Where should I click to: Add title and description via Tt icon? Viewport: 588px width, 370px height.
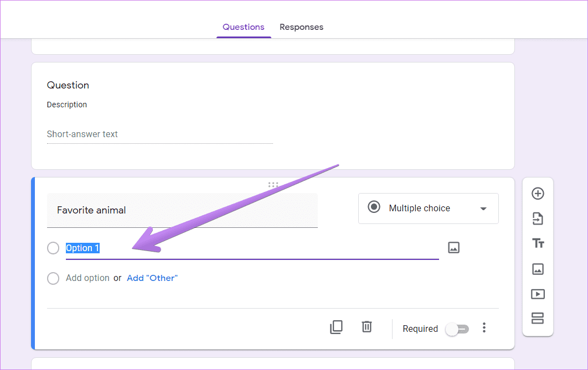[x=538, y=243]
